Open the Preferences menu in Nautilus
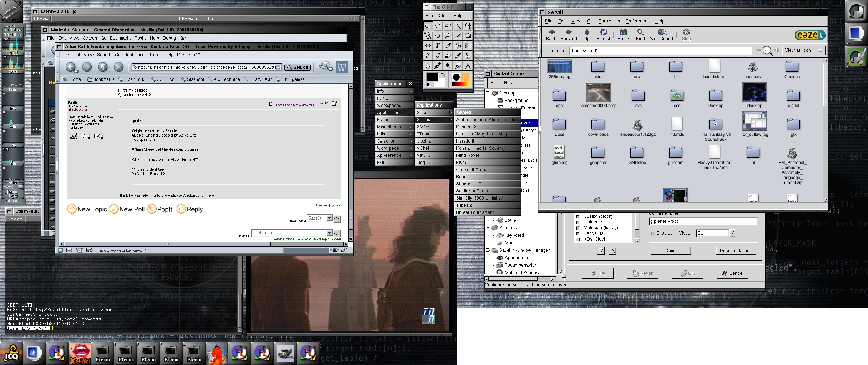This screenshot has width=868, height=365. click(637, 21)
